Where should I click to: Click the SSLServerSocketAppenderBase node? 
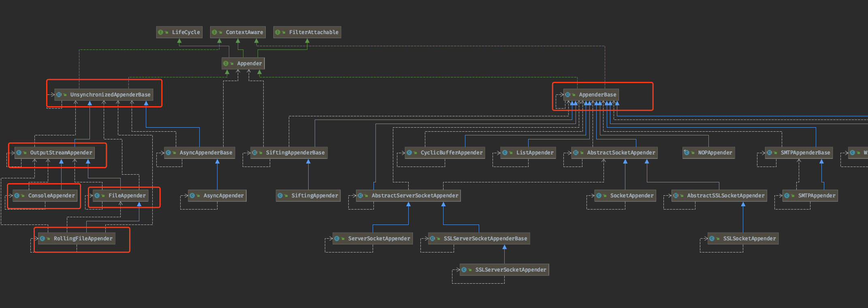479,239
